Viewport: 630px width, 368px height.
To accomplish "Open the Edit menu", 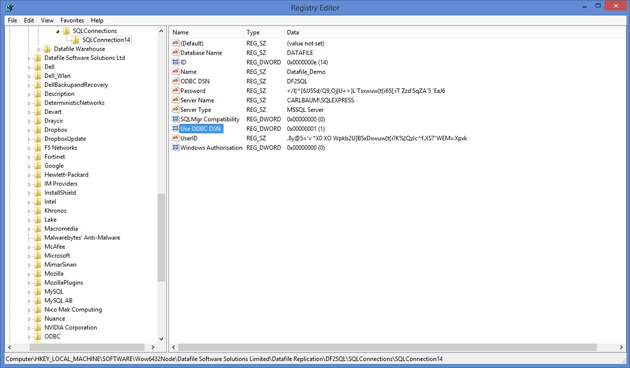I will (x=29, y=20).
